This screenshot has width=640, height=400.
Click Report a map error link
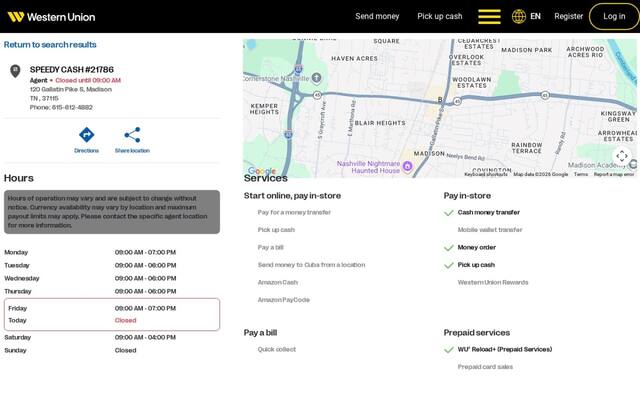pos(614,174)
